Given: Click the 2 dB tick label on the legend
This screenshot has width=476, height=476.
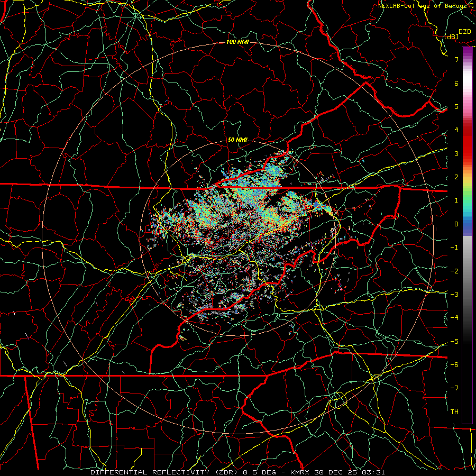Looking at the screenshot, I should click(x=456, y=177).
